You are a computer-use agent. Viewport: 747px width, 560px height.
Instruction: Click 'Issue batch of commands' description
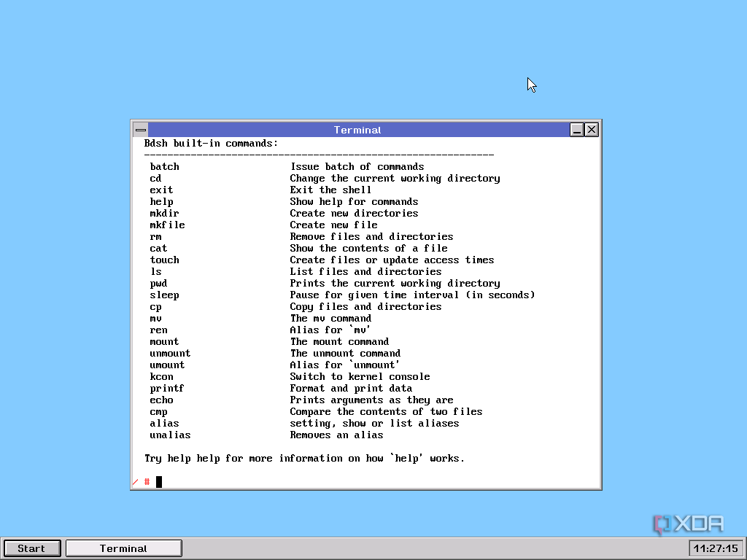357,167
